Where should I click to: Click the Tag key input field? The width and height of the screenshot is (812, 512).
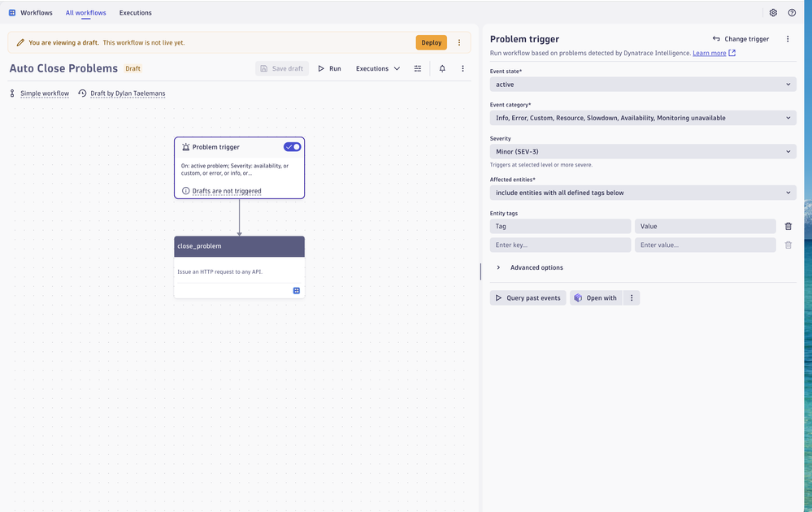click(560, 226)
